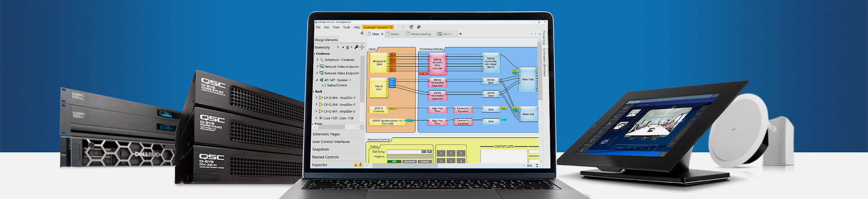
Task: Open the Edit menu
Action: click(x=326, y=27)
